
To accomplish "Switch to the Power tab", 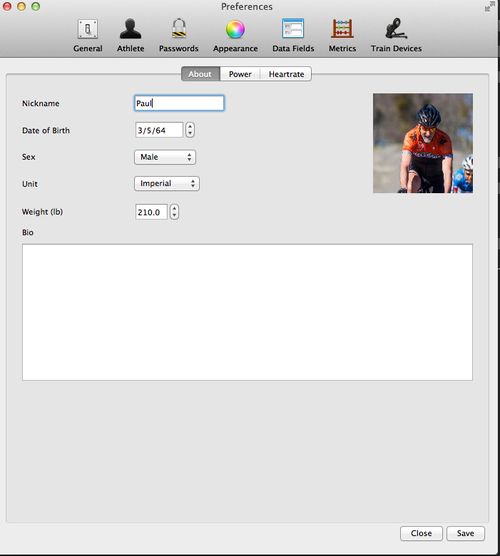I will [x=240, y=74].
